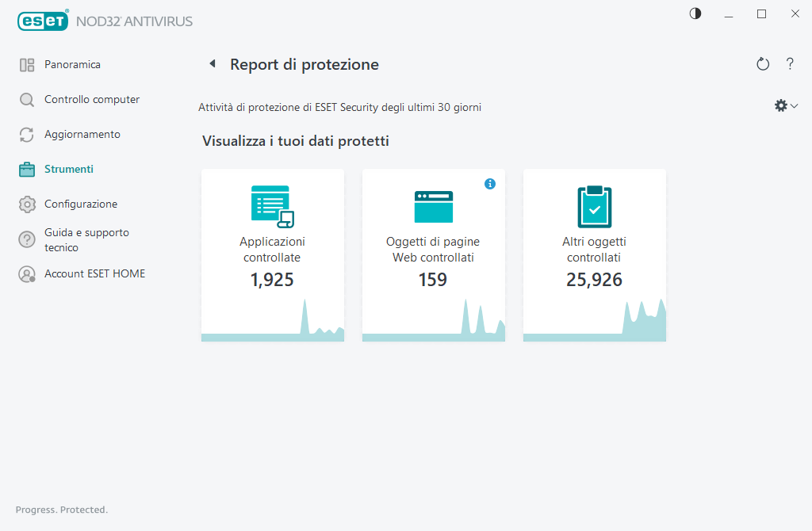The width and height of the screenshot is (812, 531).
Task: Click the Applicazioni controllate document icon
Action: point(273,205)
